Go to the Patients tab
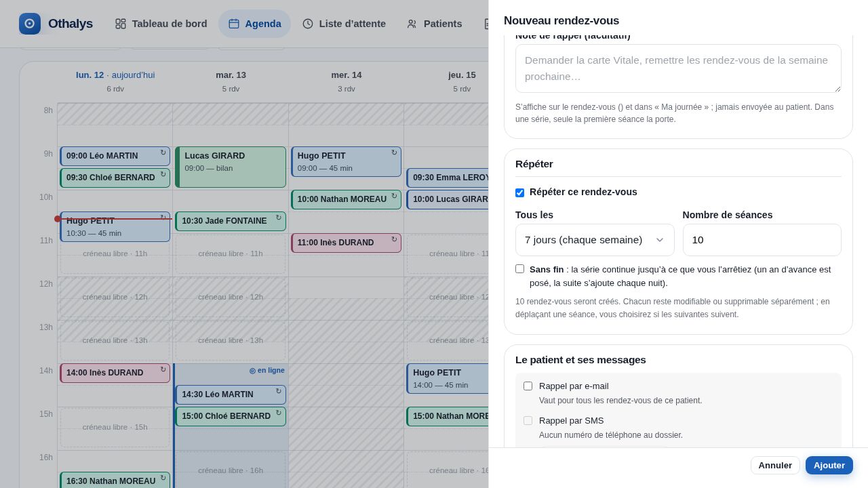 434,24
